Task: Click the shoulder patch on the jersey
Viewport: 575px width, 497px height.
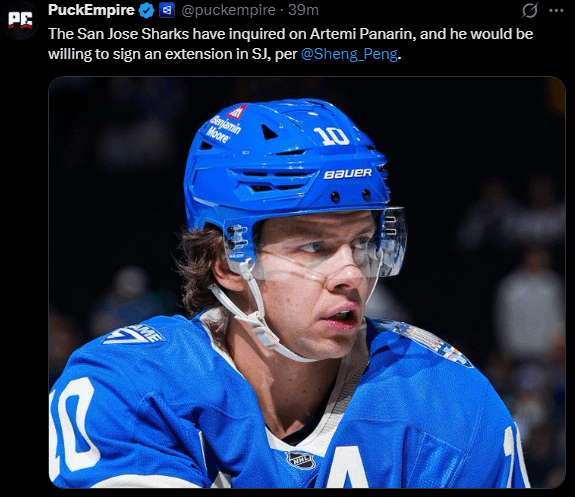Action: click(x=433, y=343)
